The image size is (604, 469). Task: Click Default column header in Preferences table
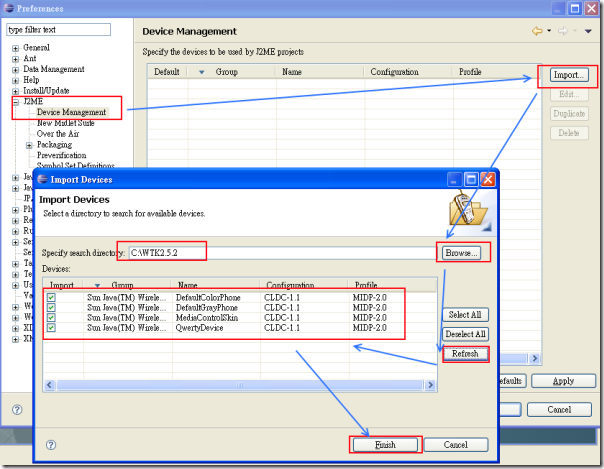[166, 72]
